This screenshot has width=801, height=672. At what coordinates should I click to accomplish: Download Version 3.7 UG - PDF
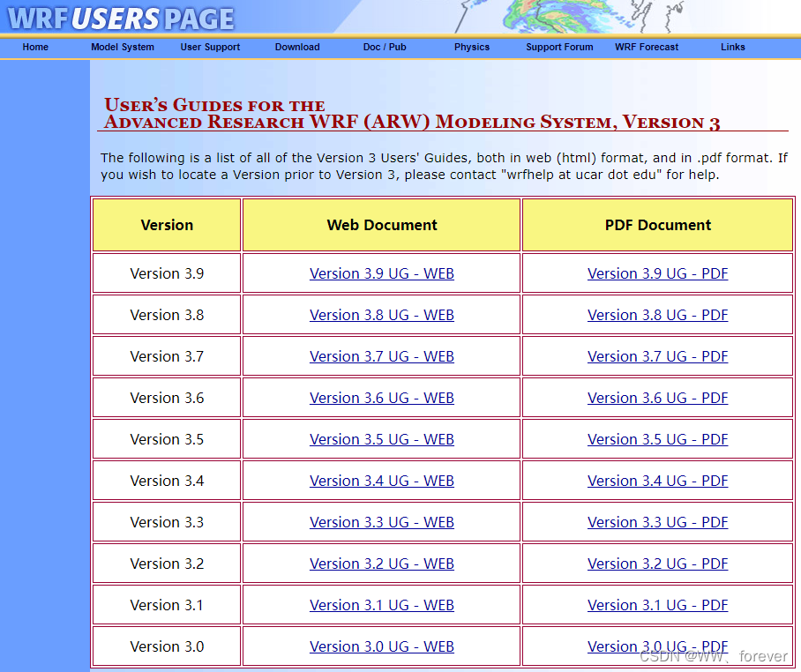tap(657, 356)
